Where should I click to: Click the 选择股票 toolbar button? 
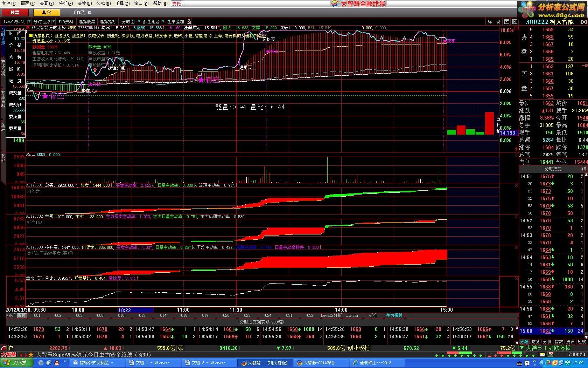point(87,22)
